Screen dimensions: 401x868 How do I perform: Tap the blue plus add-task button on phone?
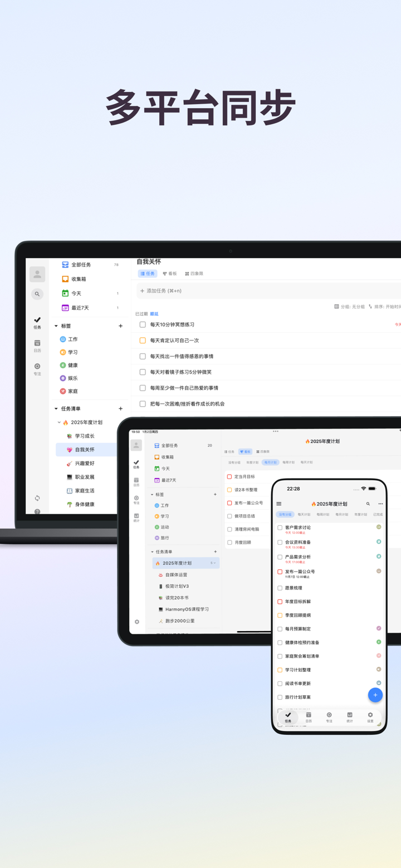(x=375, y=695)
